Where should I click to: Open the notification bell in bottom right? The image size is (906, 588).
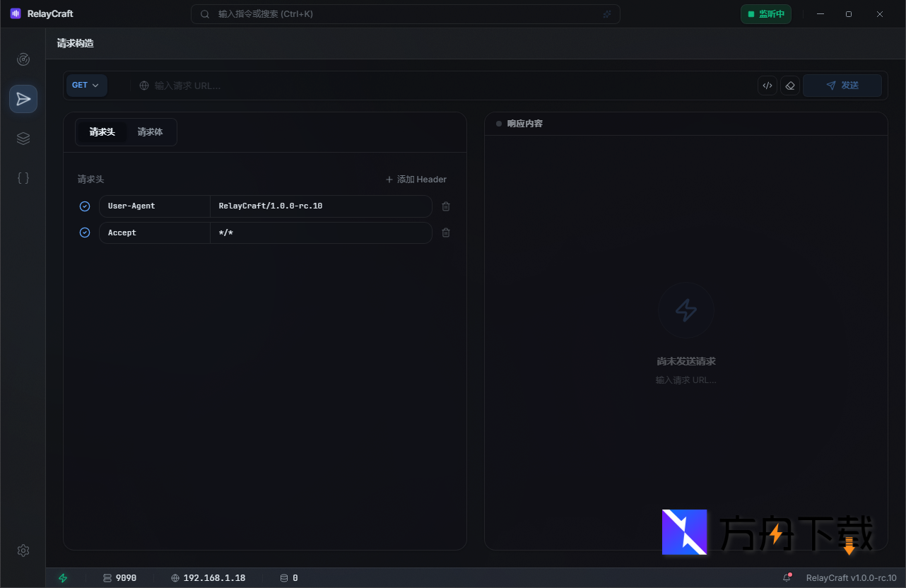click(x=787, y=577)
